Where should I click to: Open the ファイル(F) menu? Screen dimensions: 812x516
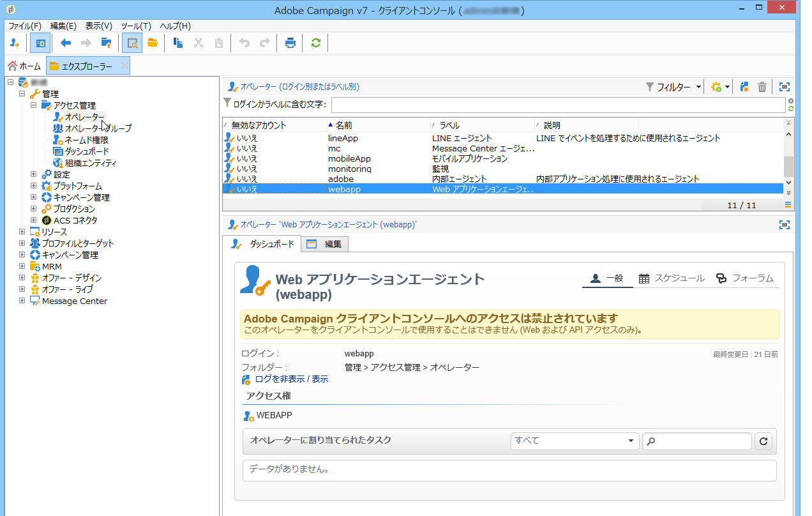[25, 26]
